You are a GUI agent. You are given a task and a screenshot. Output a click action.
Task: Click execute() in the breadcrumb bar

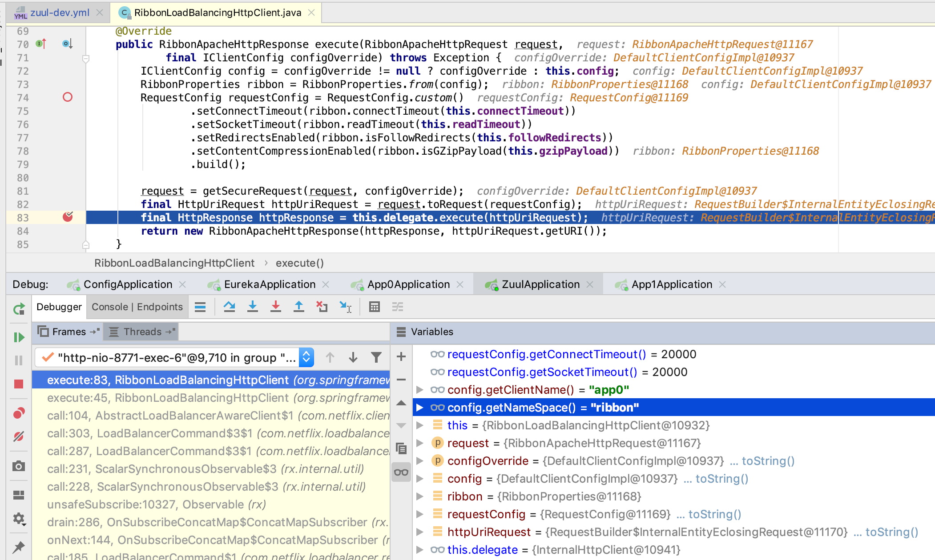300,263
